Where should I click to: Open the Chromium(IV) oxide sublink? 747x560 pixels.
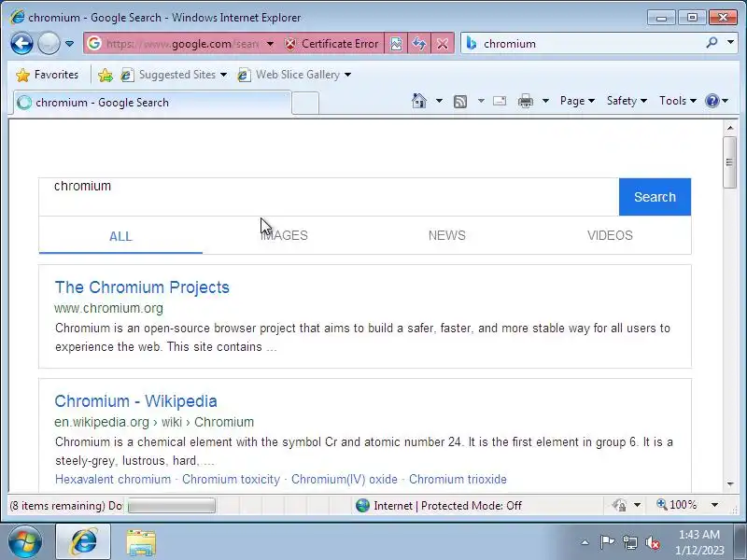pos(345,480)
